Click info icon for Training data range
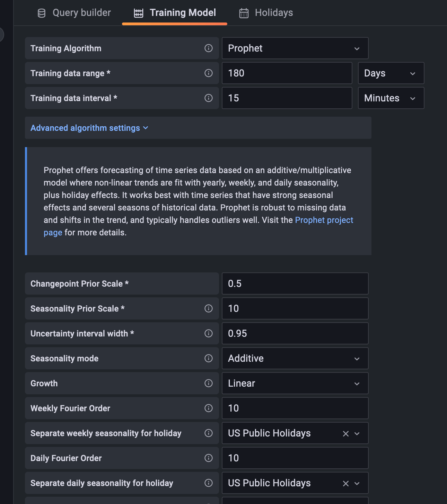447x504 pixels. tap(208, 73)
